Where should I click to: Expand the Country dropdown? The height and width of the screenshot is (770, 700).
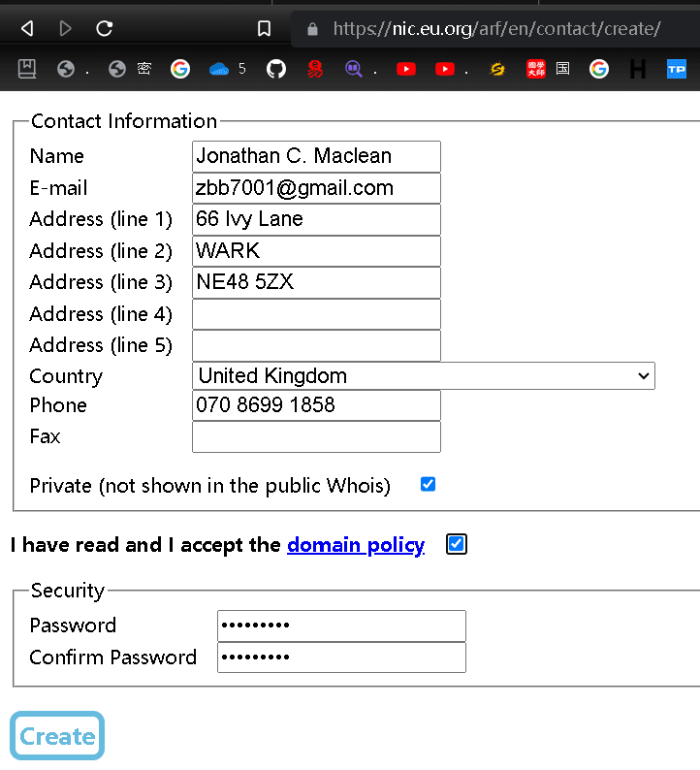[424, 375]
